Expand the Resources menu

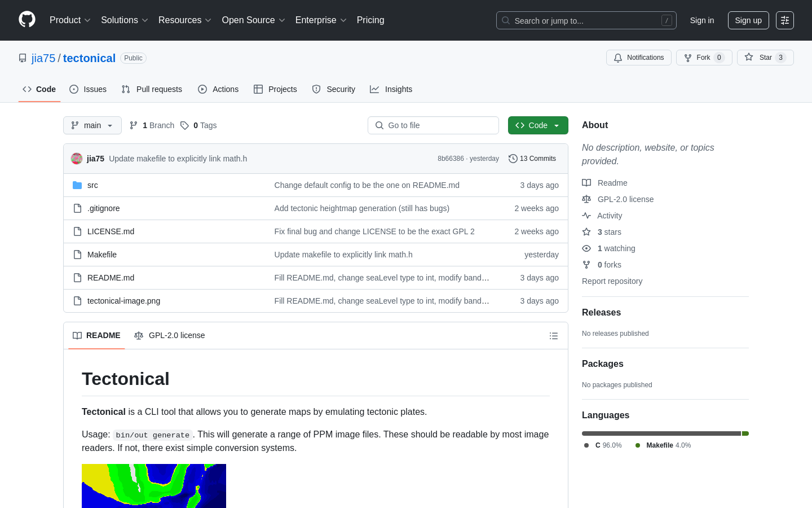(185, 20)
